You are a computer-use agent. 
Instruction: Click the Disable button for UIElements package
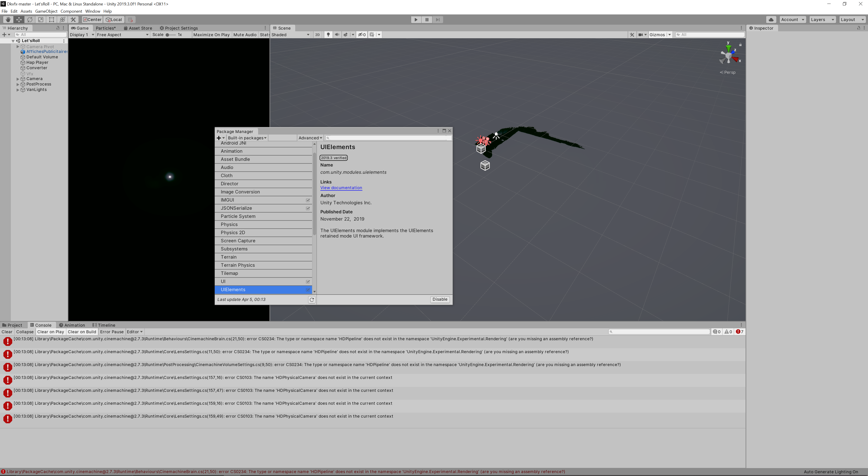click(439, 299)
